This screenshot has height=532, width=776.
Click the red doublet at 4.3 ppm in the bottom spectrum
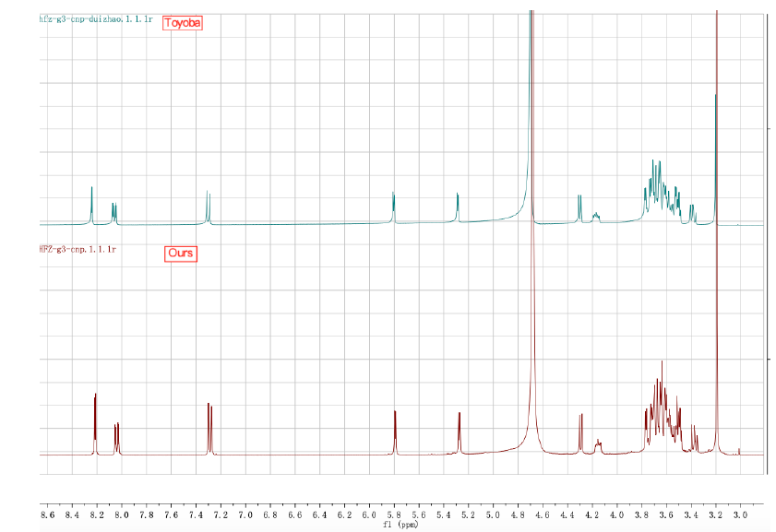pos(580,433)
